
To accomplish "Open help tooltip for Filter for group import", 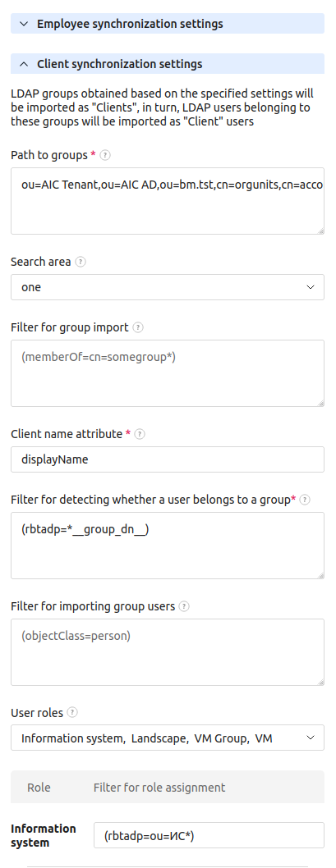I will tap(138, 327).
